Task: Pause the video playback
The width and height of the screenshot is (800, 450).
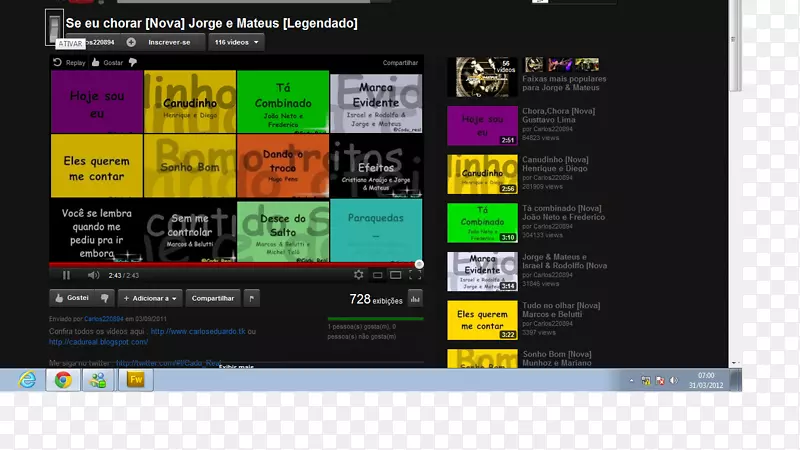Action: pos(67,275)
